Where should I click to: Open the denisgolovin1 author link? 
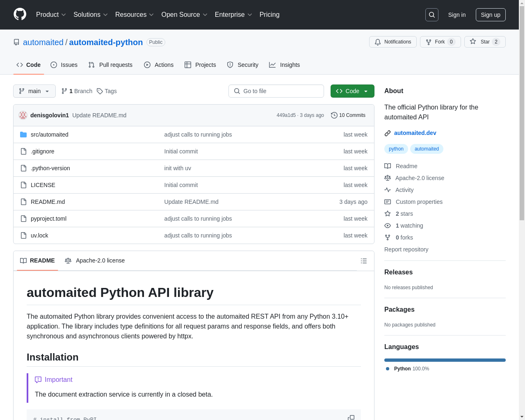point(50,115)
